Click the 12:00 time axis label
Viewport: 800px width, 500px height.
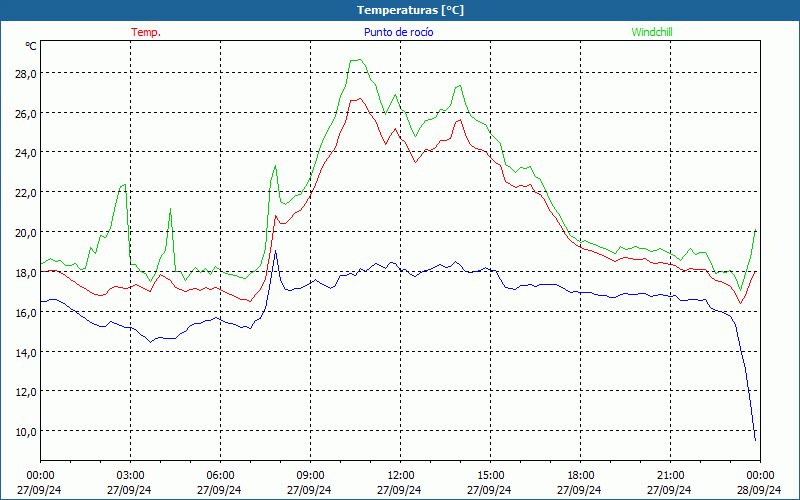coord(400,476)
